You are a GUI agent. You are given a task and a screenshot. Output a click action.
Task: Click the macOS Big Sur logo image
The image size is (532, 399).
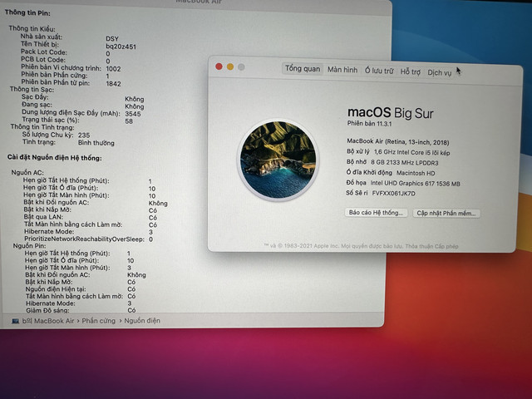pos(278,160)
